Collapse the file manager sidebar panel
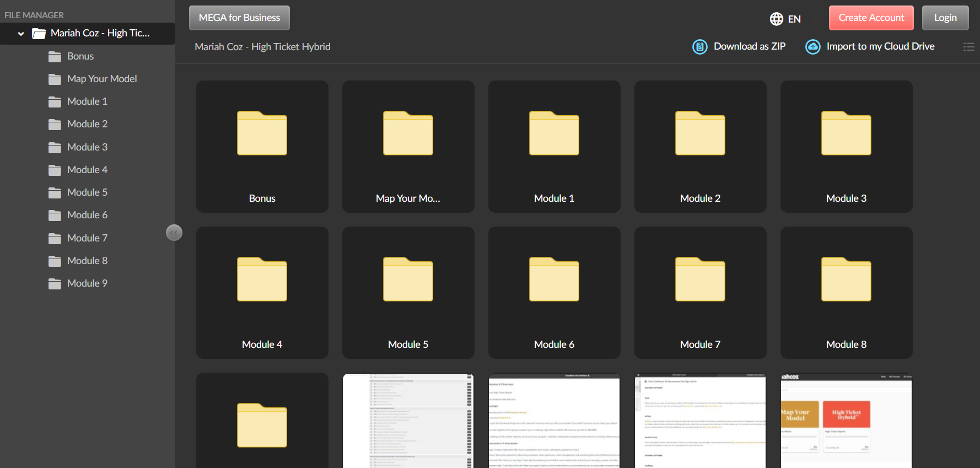The width and height of the screenshot is (980, 468). tap(174, 233)
